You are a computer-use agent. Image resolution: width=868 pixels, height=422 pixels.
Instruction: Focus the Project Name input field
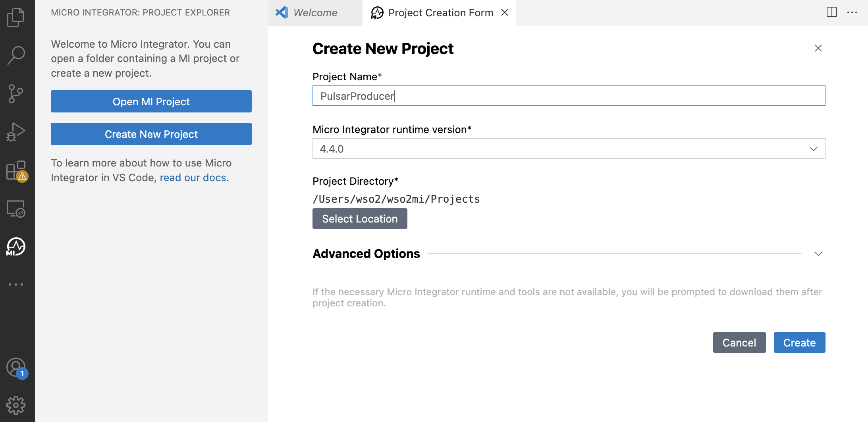pyautogui.click(x=569, y=96)
